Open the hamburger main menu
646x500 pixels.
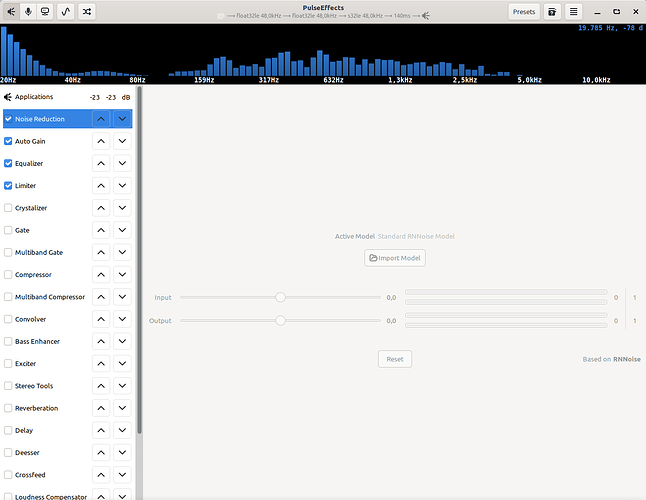574,12
